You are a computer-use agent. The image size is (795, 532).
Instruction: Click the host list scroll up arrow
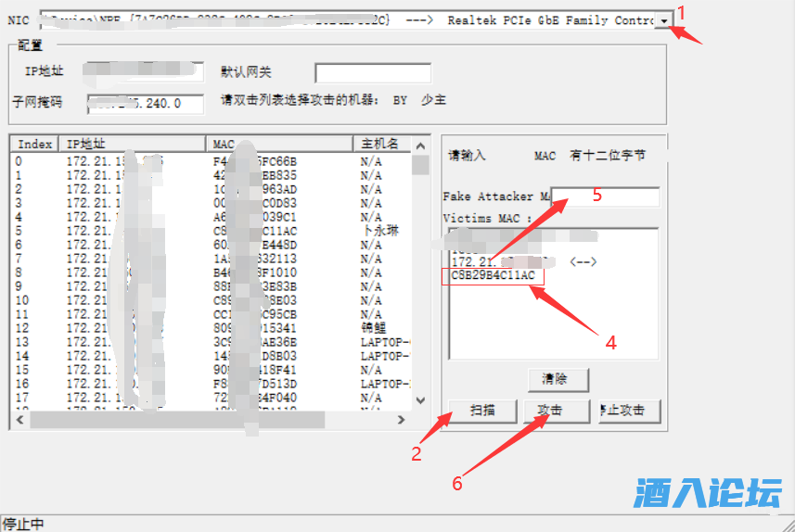point(420,146)
